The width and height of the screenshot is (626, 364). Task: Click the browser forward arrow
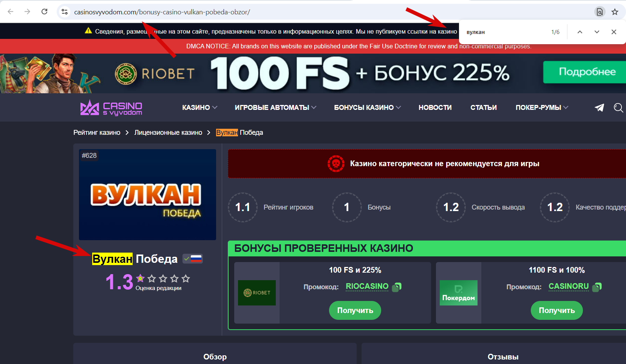[27, 12]
